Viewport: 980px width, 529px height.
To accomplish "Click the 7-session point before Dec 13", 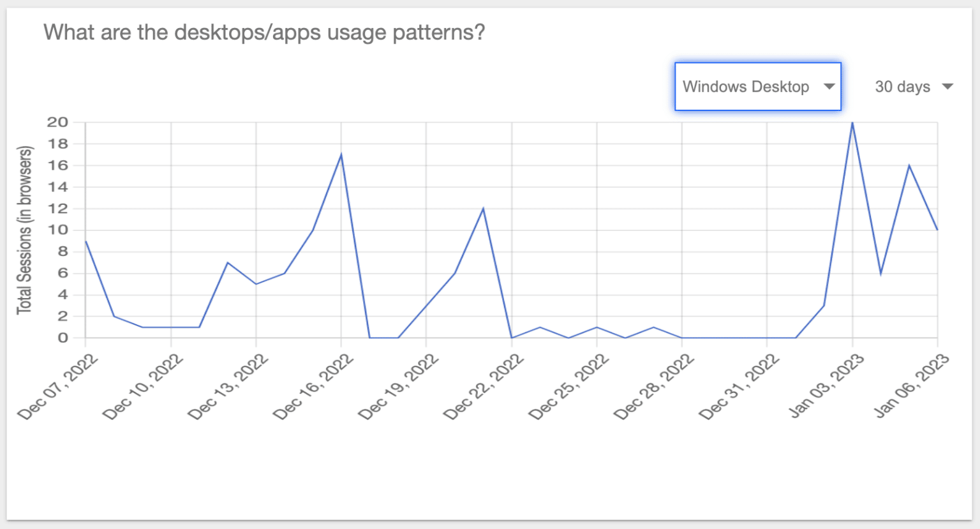I will pos(228,262).
